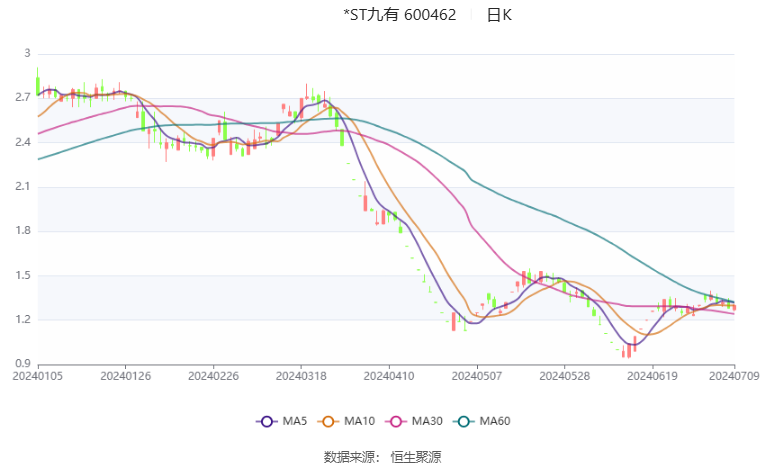Click the y-axis value 3

pyautogui.click(x=27, y=53)
